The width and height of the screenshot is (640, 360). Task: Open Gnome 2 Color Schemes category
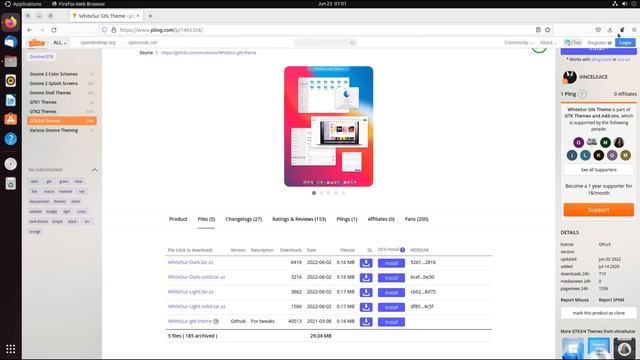(53, 74)
